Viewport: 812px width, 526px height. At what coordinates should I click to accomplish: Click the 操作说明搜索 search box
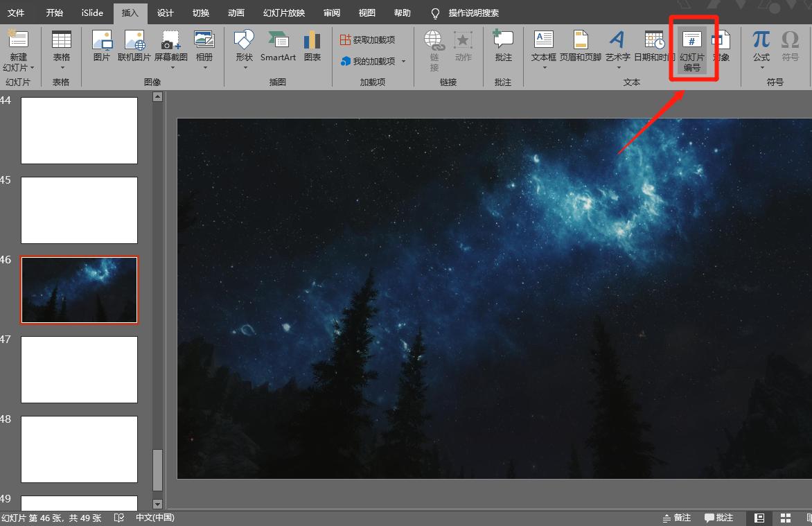tap(473, 12)
